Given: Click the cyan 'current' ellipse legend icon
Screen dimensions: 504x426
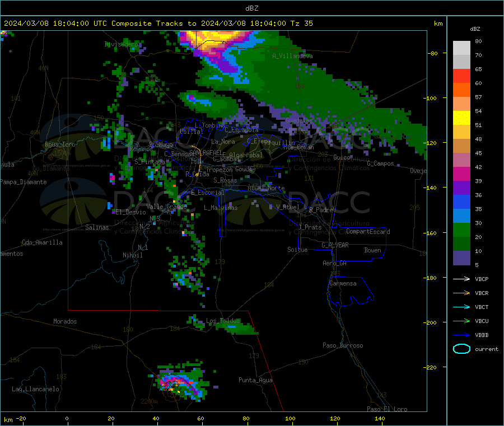Looking at the screenshot, I should coord(461,349).
